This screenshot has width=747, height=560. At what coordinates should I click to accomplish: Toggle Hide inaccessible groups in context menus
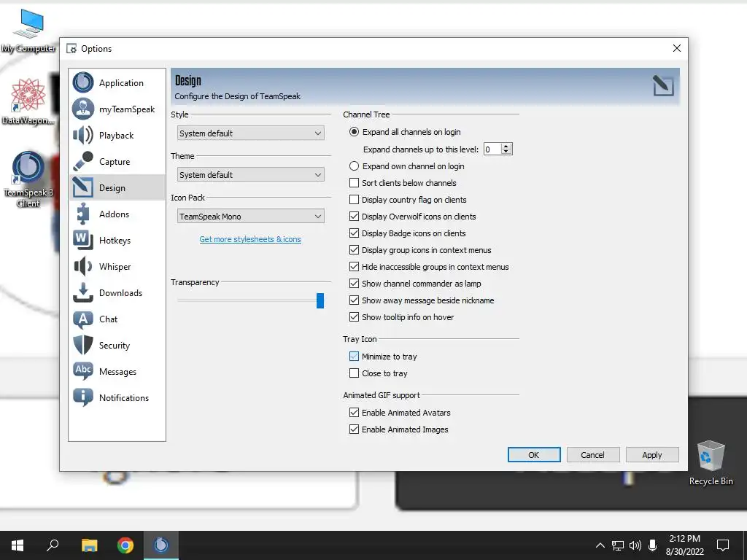click(429, 267)
